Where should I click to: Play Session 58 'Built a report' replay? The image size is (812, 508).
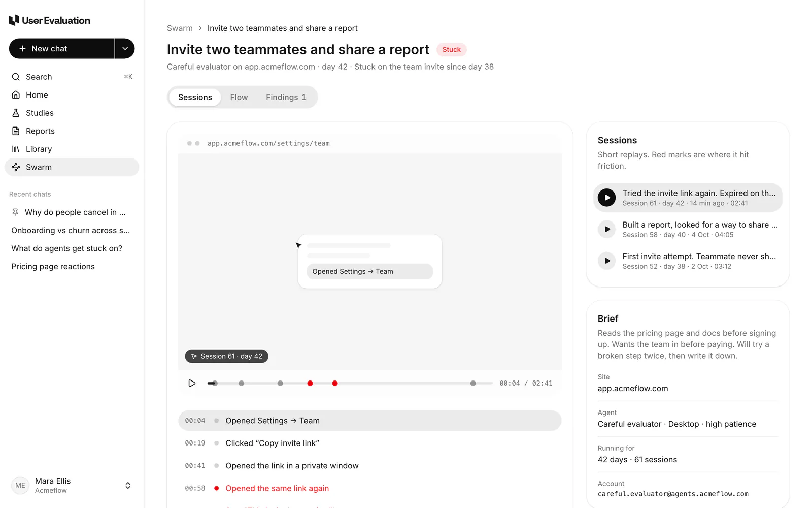pos(607,229)
